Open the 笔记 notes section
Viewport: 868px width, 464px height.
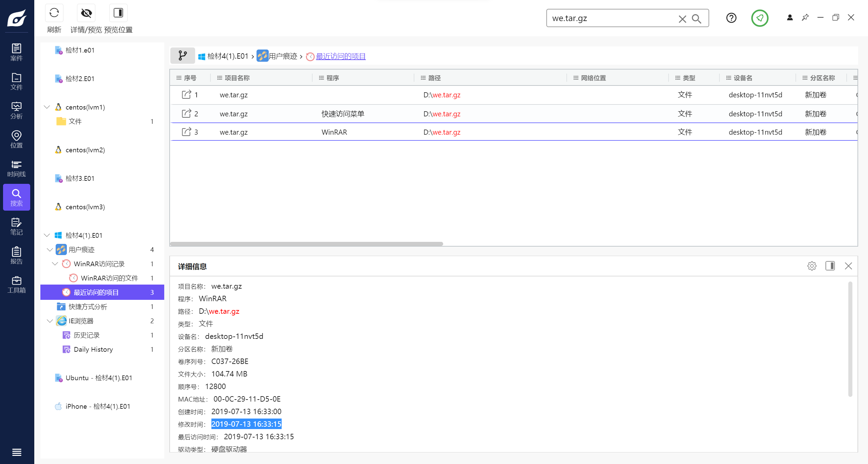tap(16, 227)
